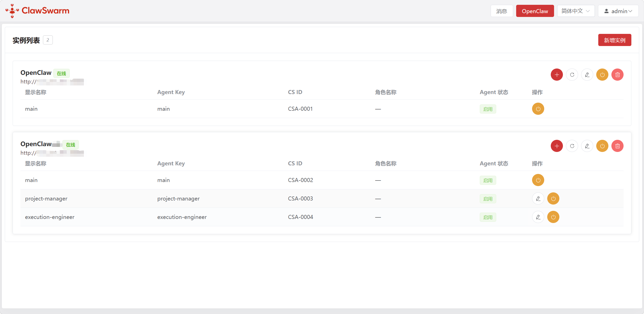
Task: Toggle power for execution-engineer agent
Action: point(553,217)
